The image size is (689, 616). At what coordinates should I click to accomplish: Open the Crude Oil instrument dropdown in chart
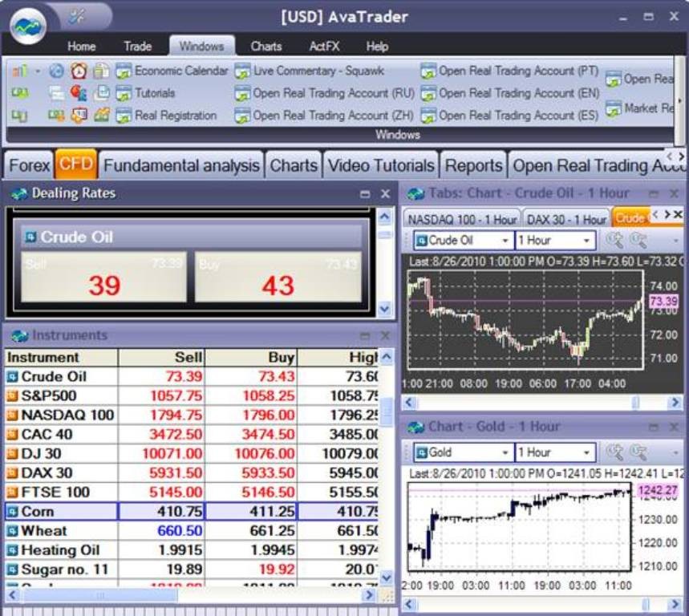tap(505, 241)
